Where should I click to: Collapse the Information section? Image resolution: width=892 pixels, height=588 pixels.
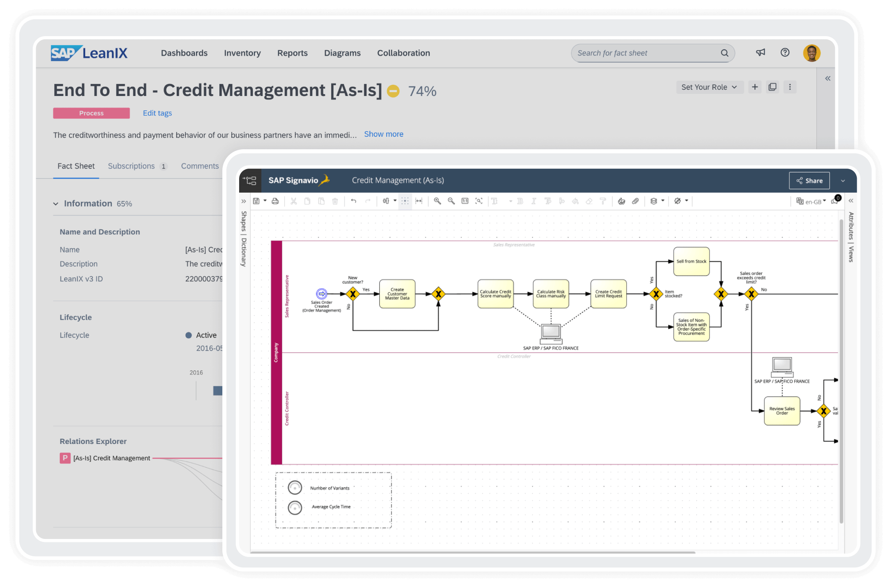pos(56,203)
